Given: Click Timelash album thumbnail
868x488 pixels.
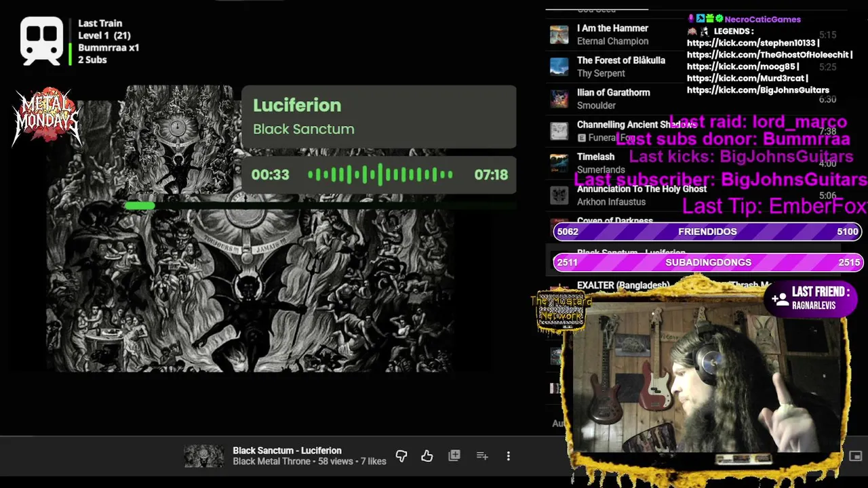Looking at the screenshot, I should (x=559, y=163).
